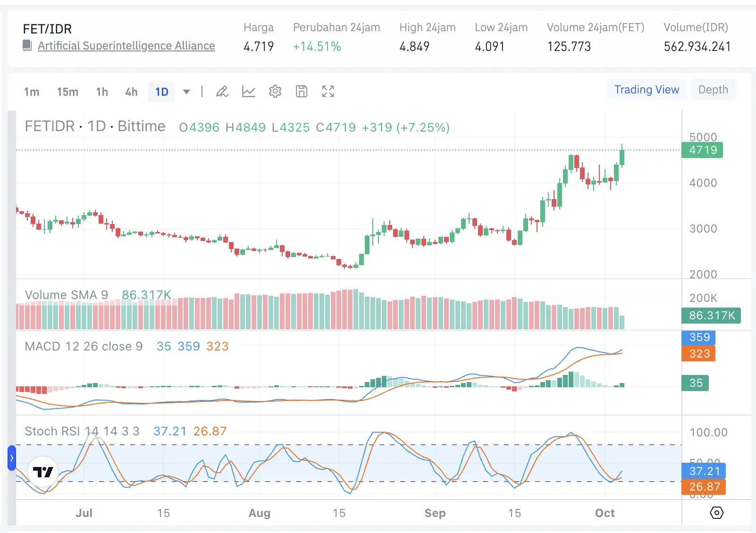Select the 1m timeframe
Screen dimensions: 756x533
(32, 92)
